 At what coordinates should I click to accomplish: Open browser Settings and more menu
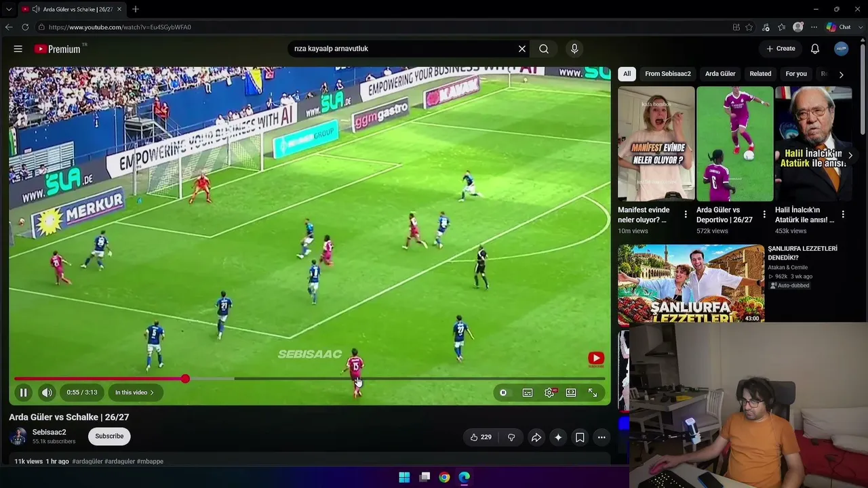click(814, 27)
